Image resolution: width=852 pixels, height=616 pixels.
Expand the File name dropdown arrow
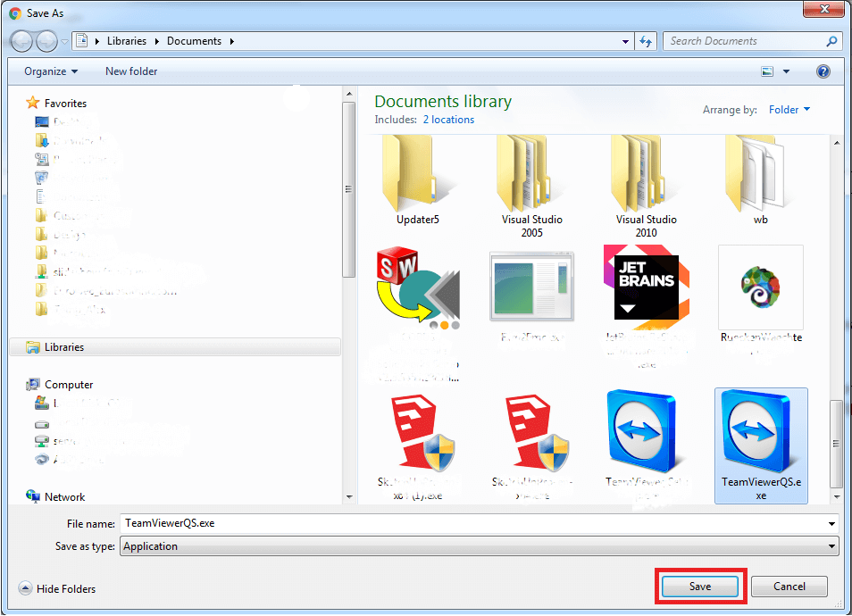click(x=831, y=524)
